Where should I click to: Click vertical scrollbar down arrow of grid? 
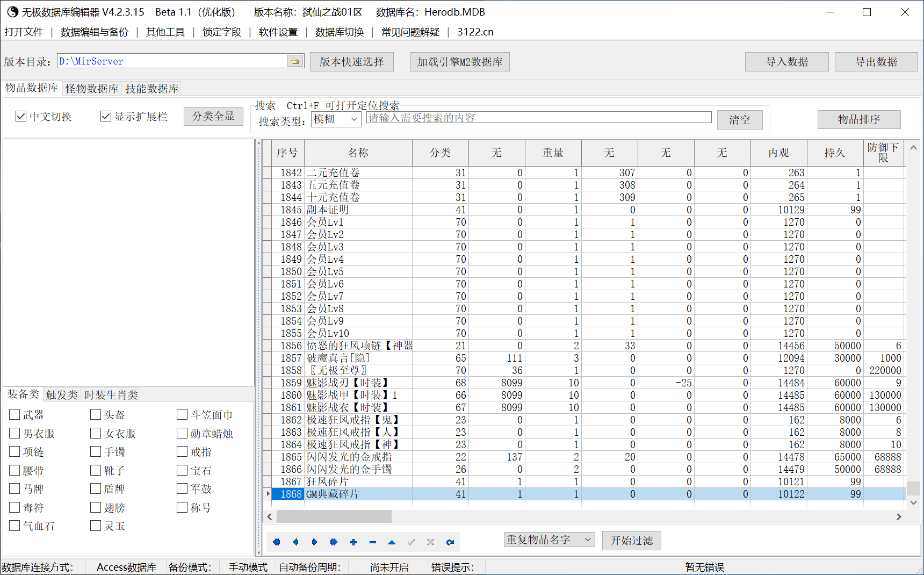click(x=913, y=502)
